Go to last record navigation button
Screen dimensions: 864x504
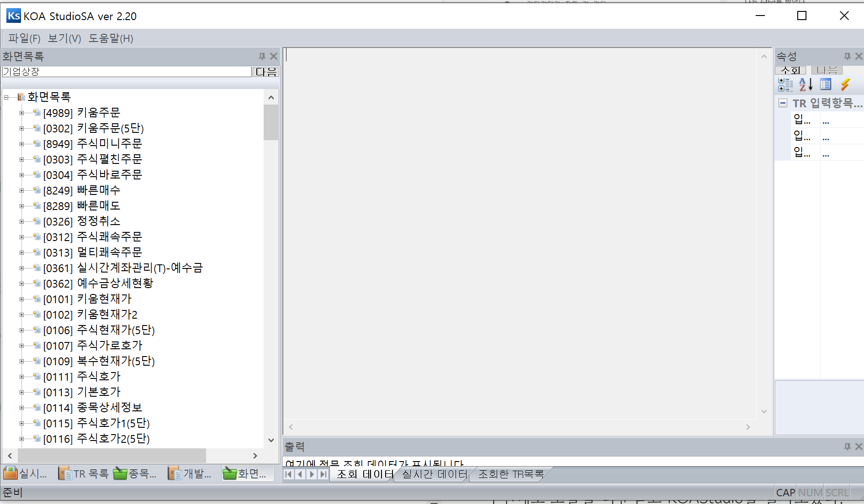[x=323, y=474]
